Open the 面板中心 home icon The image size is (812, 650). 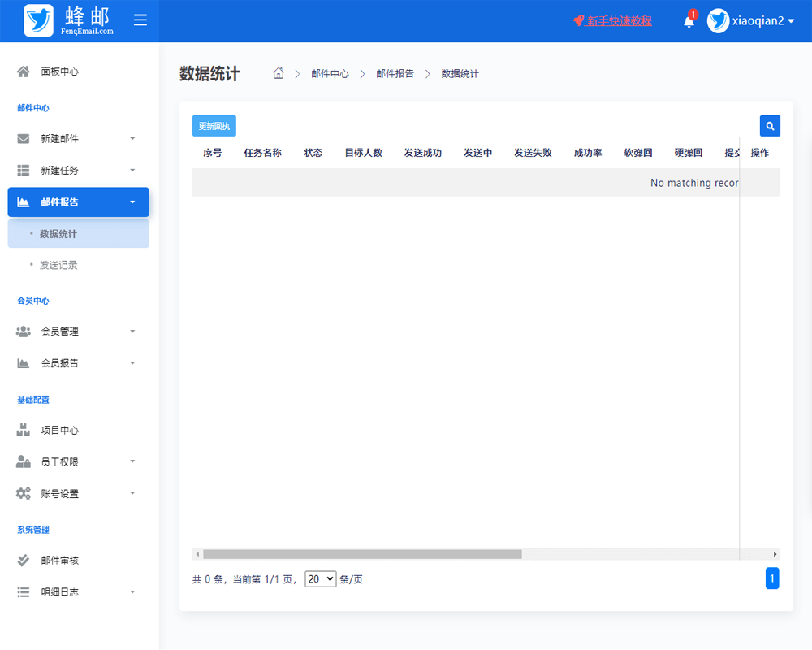click(x=24, y=71)
